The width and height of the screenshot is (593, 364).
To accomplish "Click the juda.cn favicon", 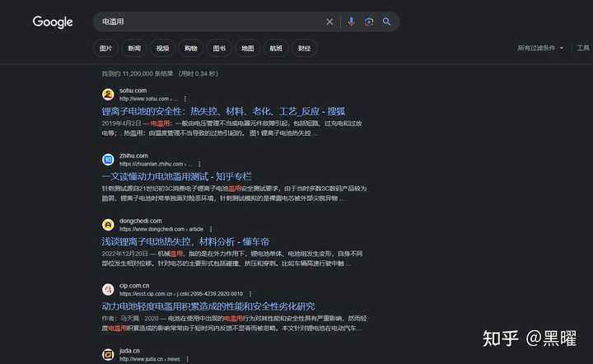I will (x=108, y=355).
